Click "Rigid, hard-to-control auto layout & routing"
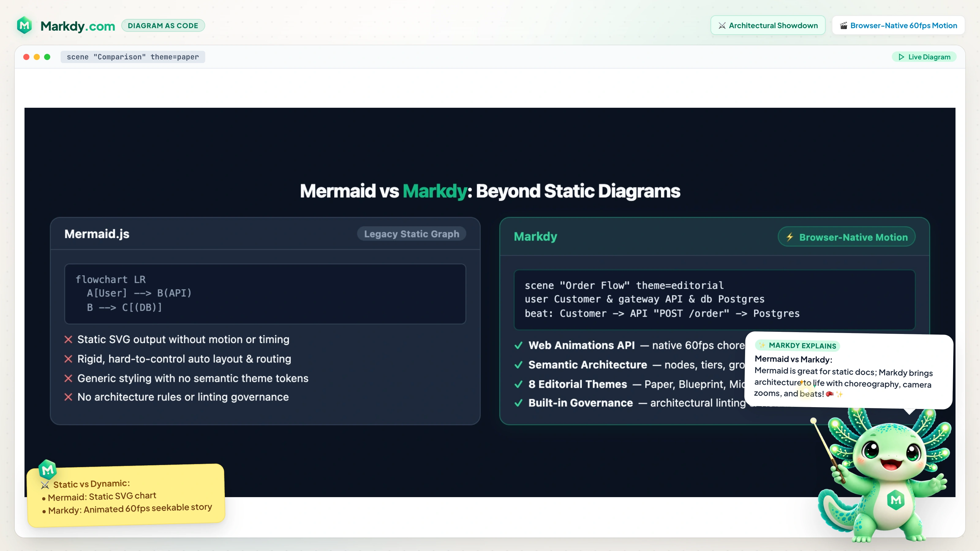 (x=184, y=358)
